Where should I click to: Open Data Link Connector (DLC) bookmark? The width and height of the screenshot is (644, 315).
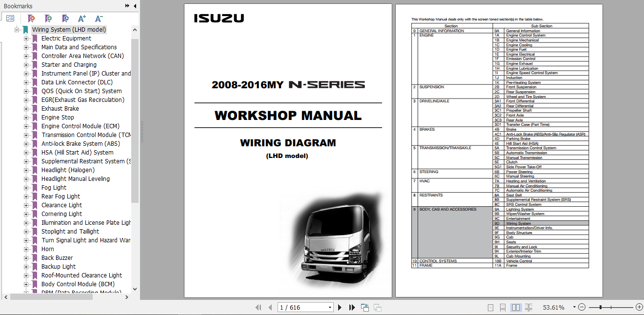[x=77, y=82]
